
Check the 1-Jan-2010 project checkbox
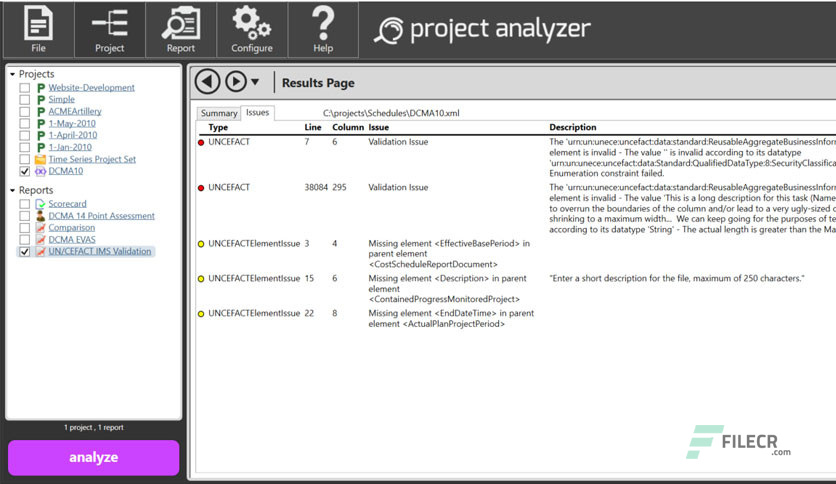(25, 147)
